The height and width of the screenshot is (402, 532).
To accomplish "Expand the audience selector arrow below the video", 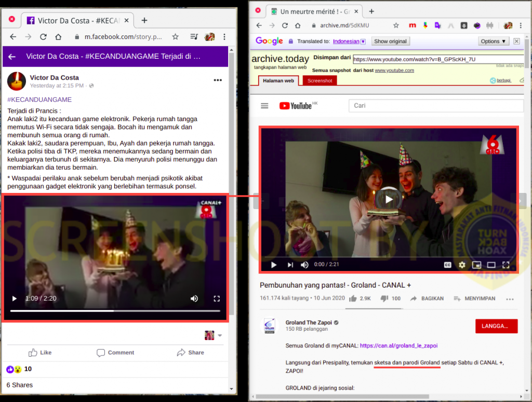I will (220, 335).
